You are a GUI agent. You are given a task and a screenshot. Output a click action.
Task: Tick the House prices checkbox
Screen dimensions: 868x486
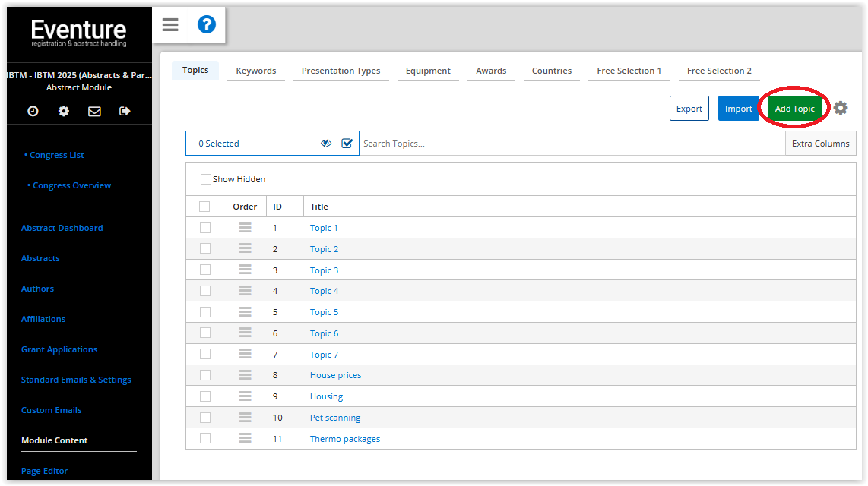click(x=205, y=375)
